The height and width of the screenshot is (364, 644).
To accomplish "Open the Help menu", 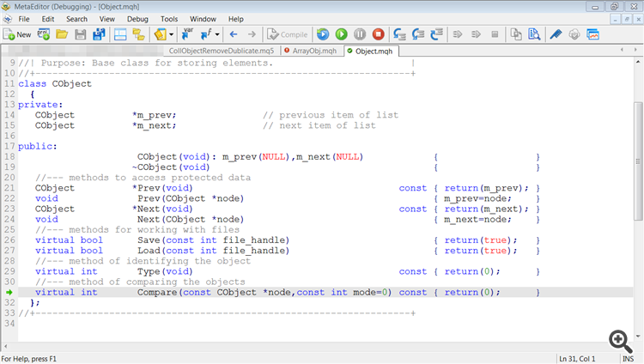I will click(236, 19).
